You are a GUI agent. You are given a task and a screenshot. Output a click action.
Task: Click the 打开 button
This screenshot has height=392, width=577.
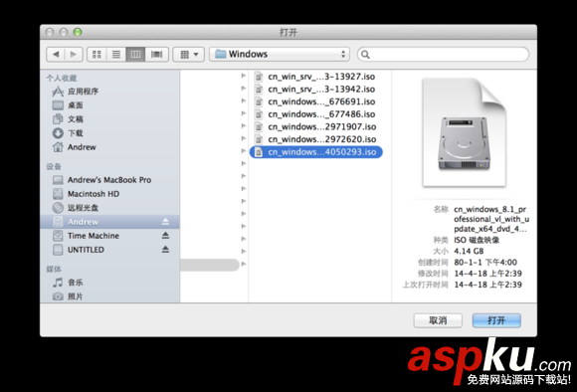pyautogui.click(x=496, y=320)
